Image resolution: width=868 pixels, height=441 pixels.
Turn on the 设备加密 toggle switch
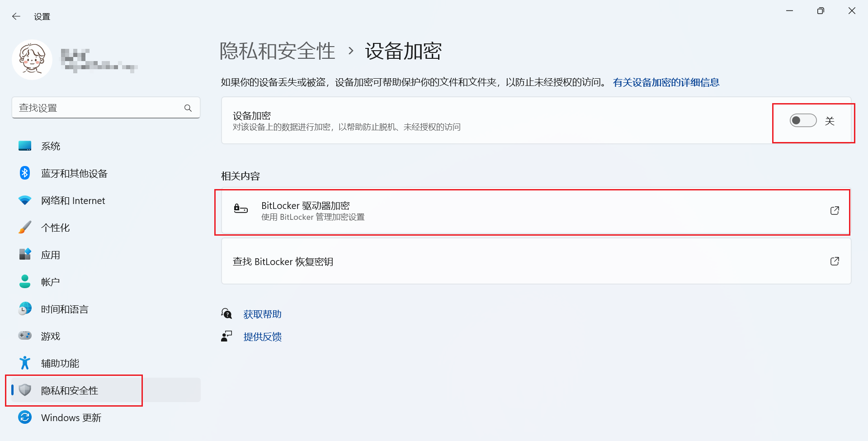click(803, 121)
